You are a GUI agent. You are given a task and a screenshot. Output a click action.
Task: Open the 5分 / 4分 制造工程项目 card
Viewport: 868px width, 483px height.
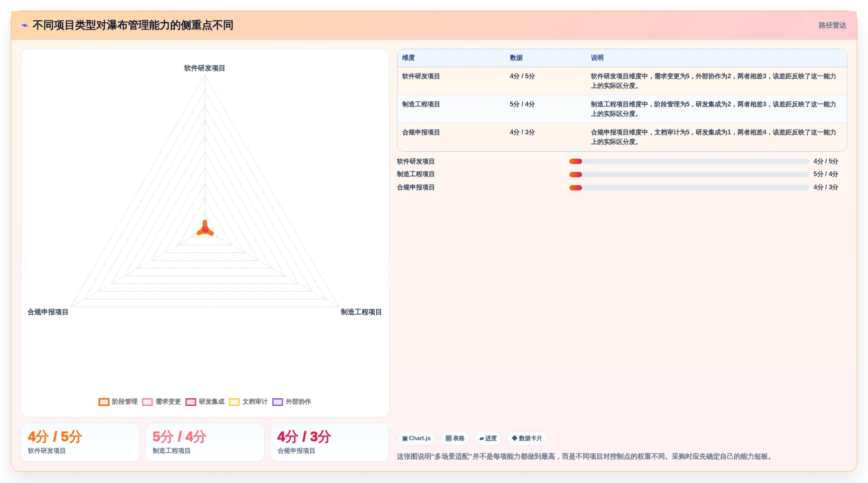coord(205,442)
